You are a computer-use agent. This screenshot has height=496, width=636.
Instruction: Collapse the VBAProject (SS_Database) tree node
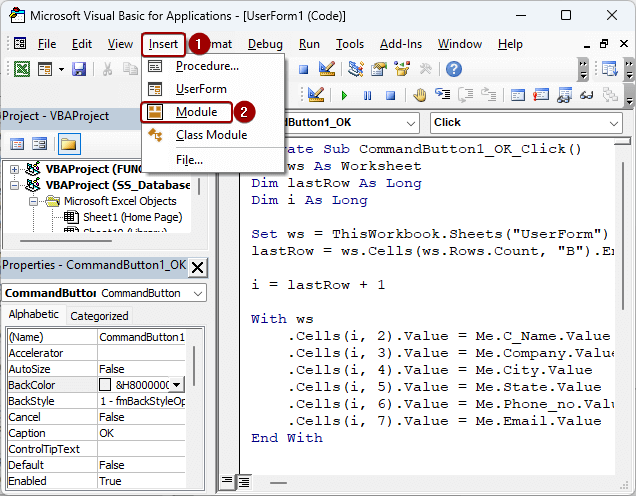(x=14, y=185)
